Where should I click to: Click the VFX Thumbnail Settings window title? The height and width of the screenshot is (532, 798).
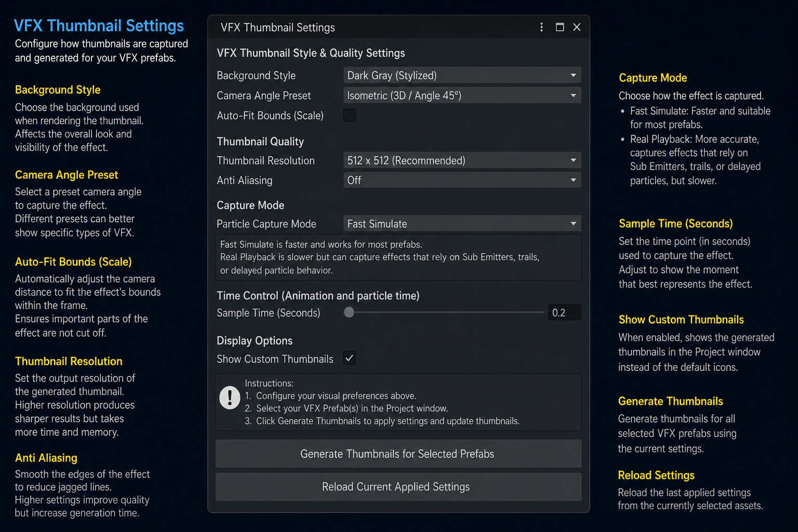pos(277,28)
